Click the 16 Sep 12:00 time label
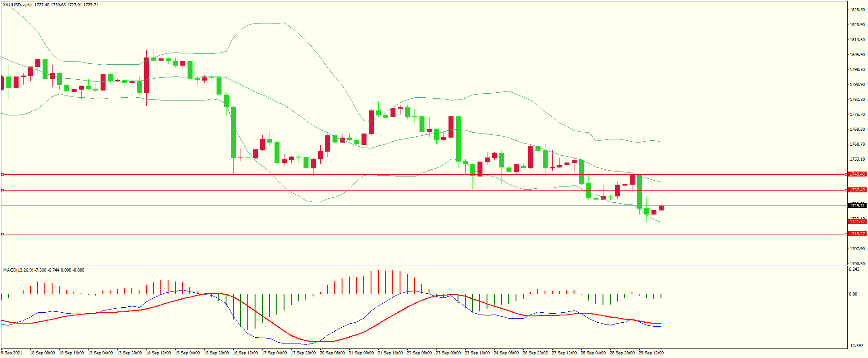868x358 pixels. (245, 353)
